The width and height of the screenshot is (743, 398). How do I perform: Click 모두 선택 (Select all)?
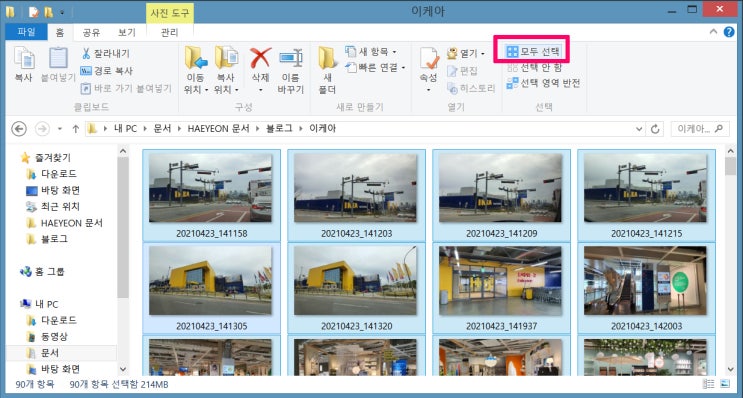pos(533,51)
